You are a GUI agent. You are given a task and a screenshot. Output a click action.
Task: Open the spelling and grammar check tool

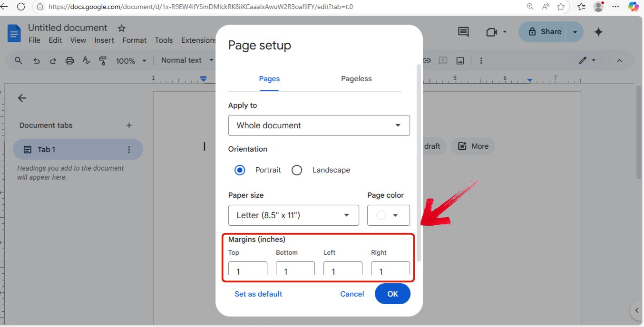pos(86,60)
